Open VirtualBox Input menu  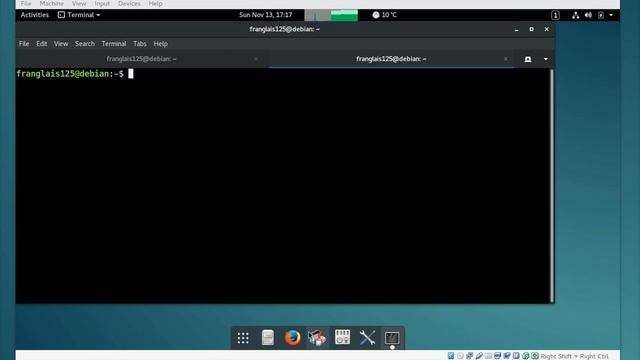102,4
